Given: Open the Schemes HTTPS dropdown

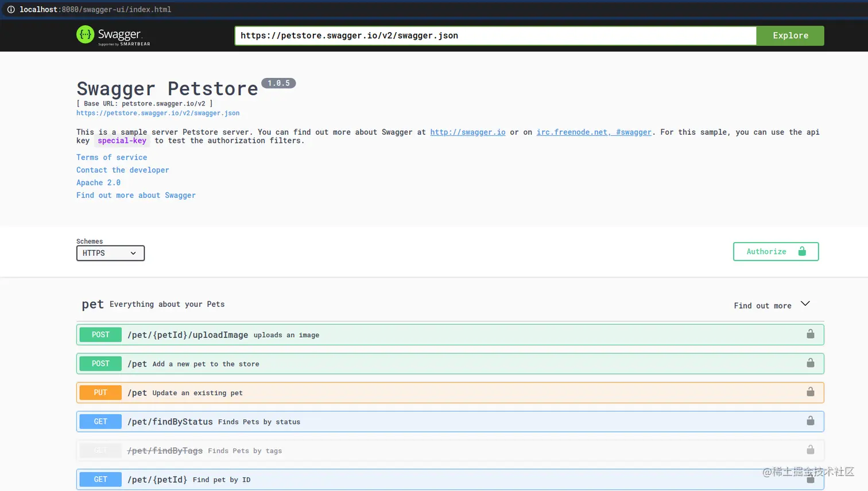Looking at the screenshot, I should [x=110, y=253].
